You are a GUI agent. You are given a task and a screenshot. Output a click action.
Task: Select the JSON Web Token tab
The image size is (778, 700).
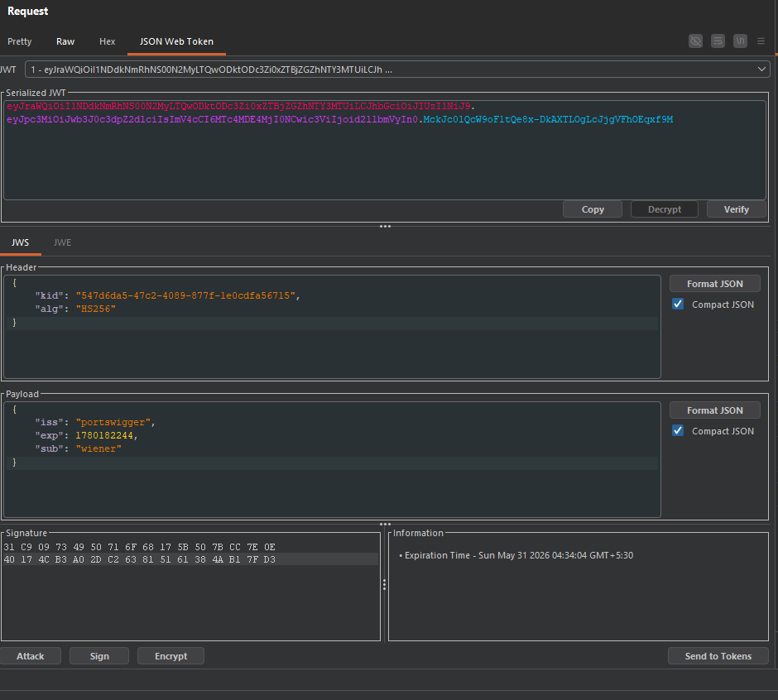pyautogui.click(x=176, y=41)
